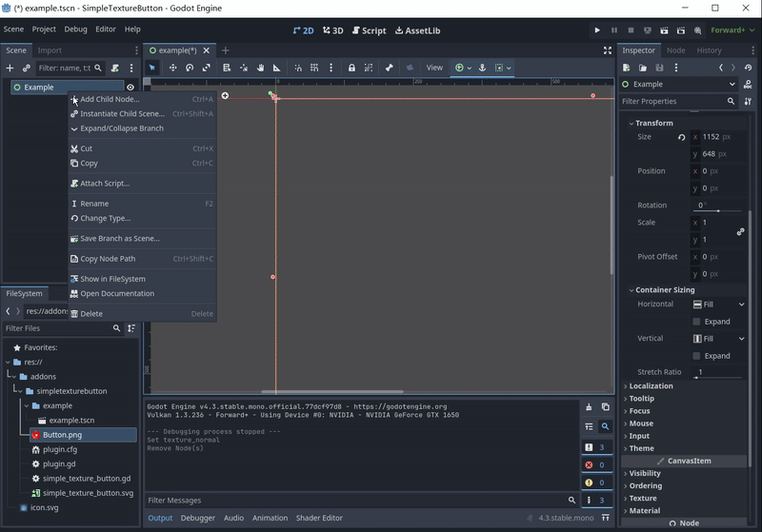This screenshot has width=762, height=532.
Task: Adjust the Stretch Ratio slider
Action: click(x=718, y=377)
